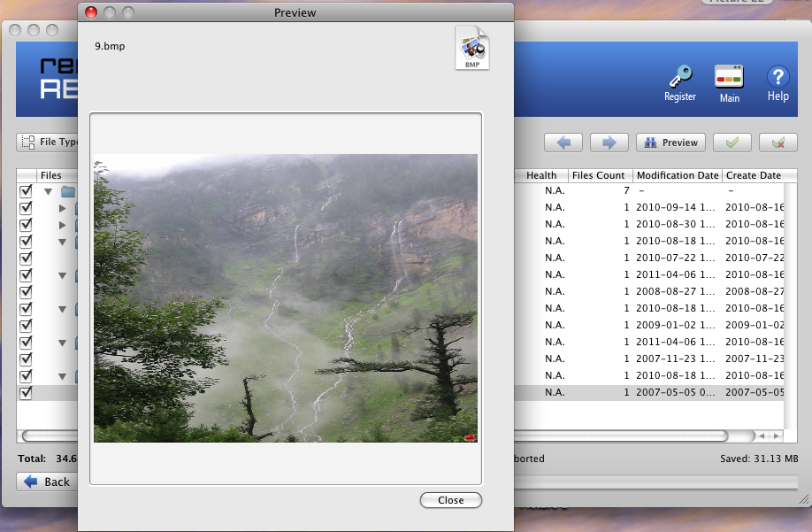Click the checkmark with red X button
The image size is (812, 532).
778,143
